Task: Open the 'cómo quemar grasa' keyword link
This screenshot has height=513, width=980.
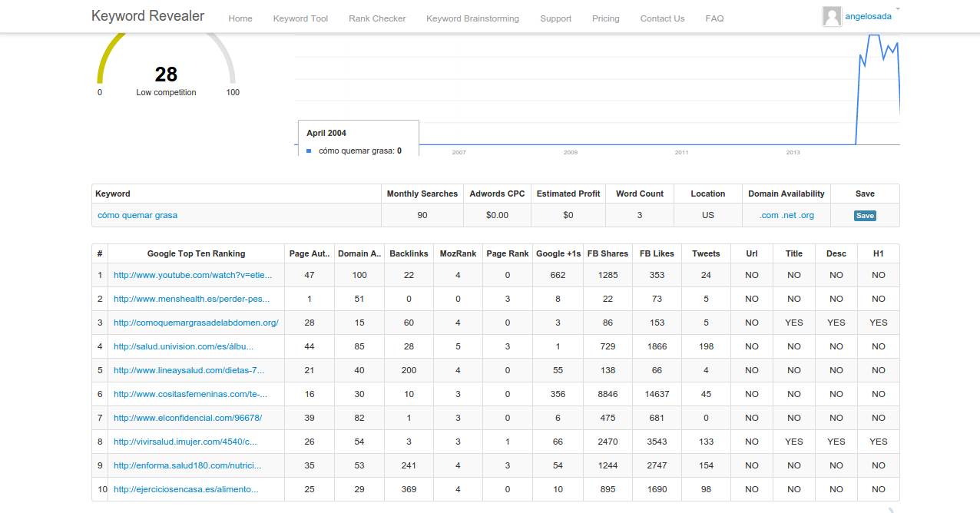Action: 137,215
